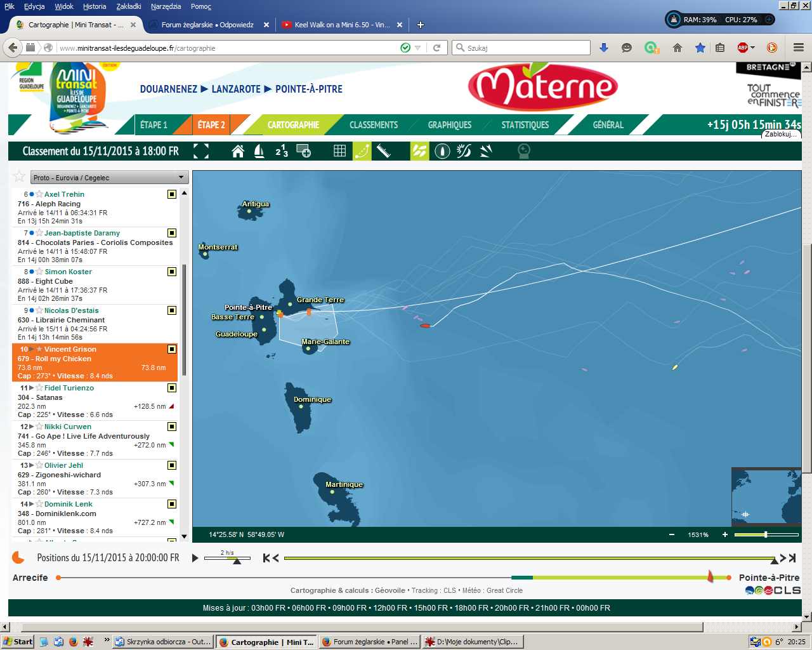Expand Vincent Grison row arrow

tap(32, 349)
